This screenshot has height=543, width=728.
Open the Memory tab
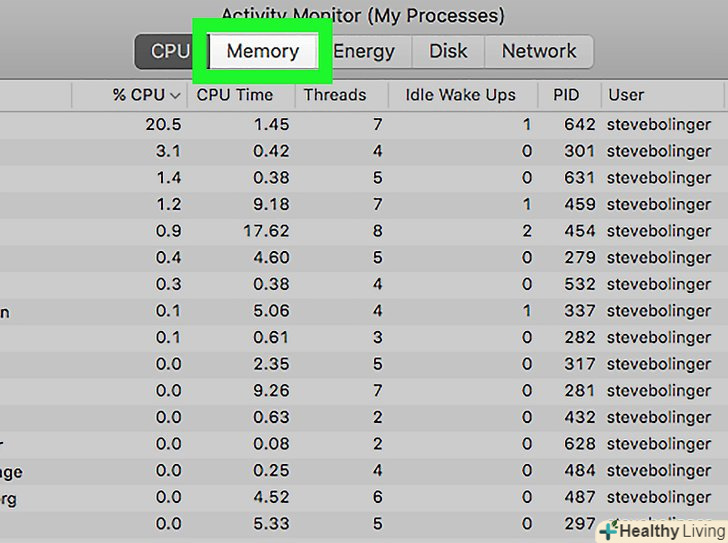point(262,51)
